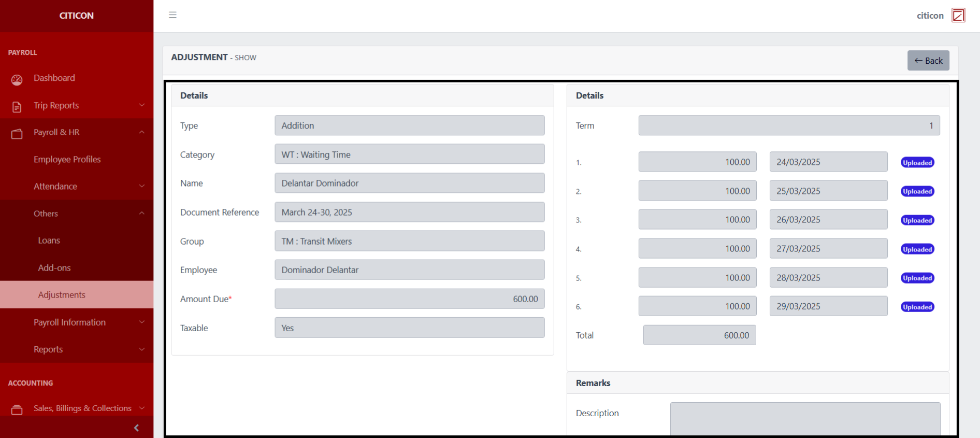
Task: Open the citicon user avatar icon
Action: coord(958,16)
